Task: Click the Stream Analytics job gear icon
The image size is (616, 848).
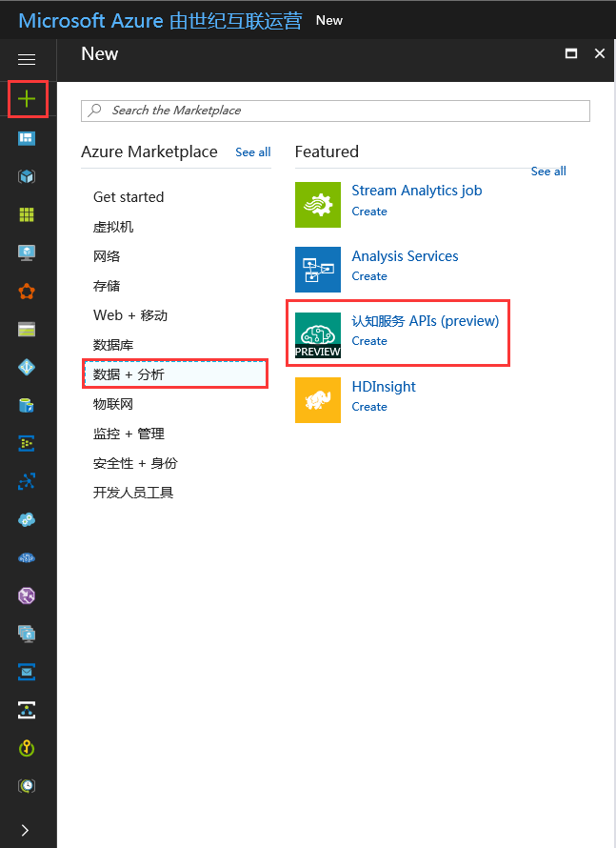Action: (317, 205)
